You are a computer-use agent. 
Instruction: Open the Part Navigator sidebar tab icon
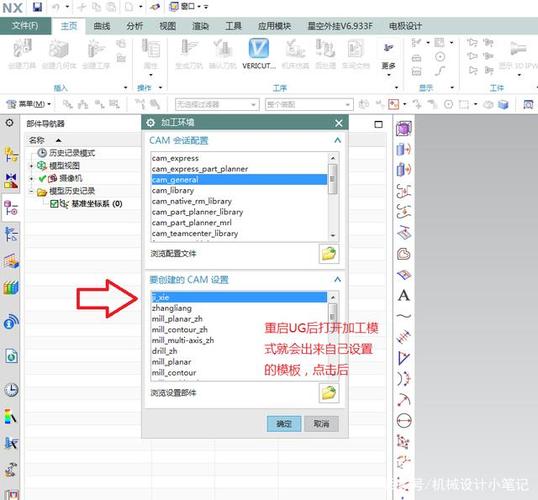click(11, 208)
